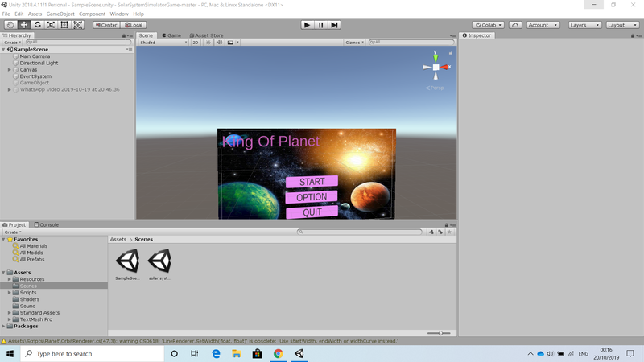Select the Move tool
This screenshot has height=362, width=644.
coord(24,25)
